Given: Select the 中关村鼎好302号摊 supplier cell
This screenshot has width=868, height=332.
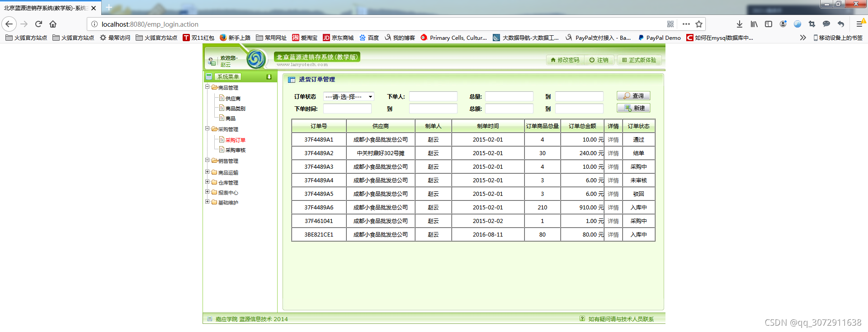Looking at the screenshot, I should [381, 153].
